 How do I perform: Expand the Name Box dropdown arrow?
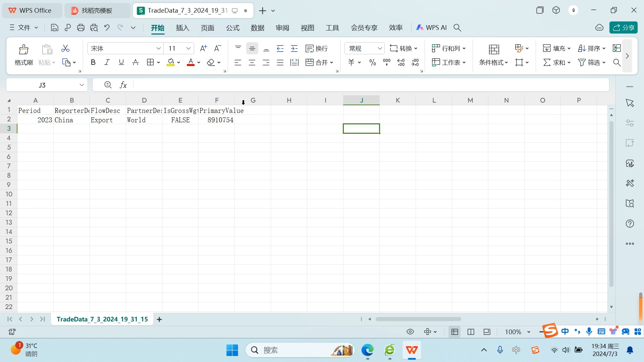click(x=82, y=85)
